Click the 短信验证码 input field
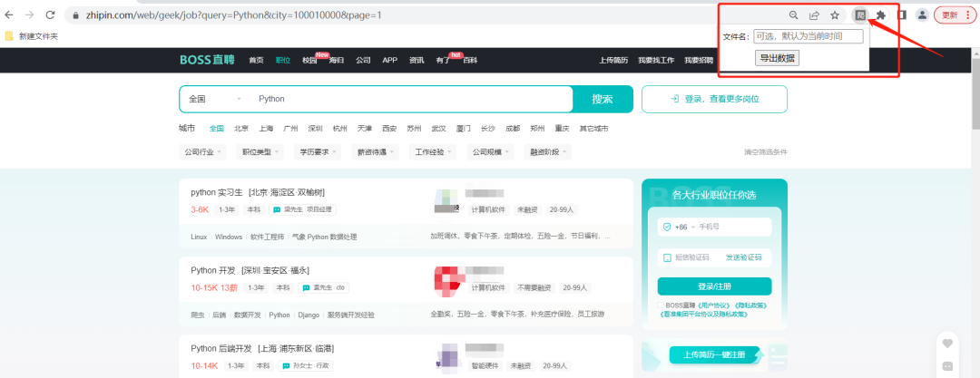Viewport: 980px width, 378px height. 691,257
